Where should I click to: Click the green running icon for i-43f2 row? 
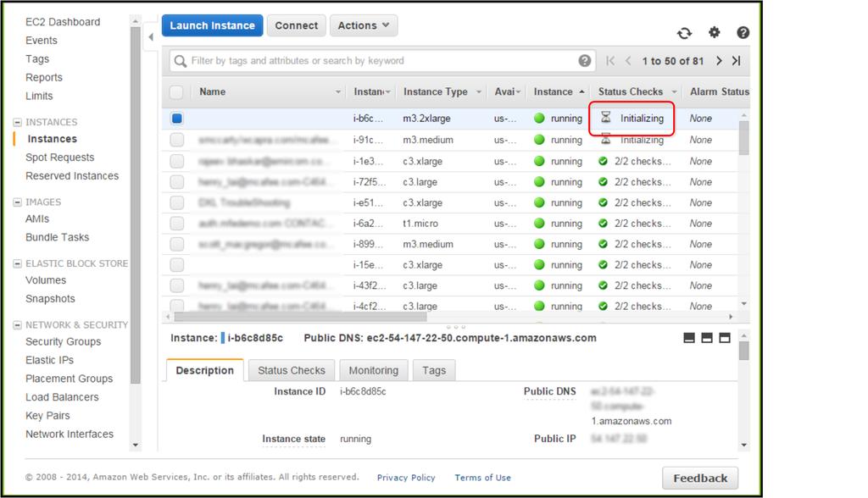tap(539, 285)
